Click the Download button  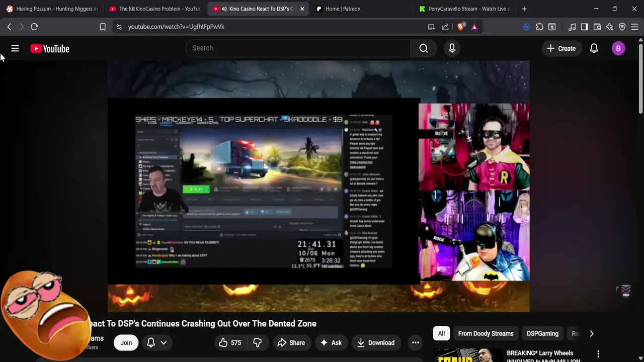376,343
